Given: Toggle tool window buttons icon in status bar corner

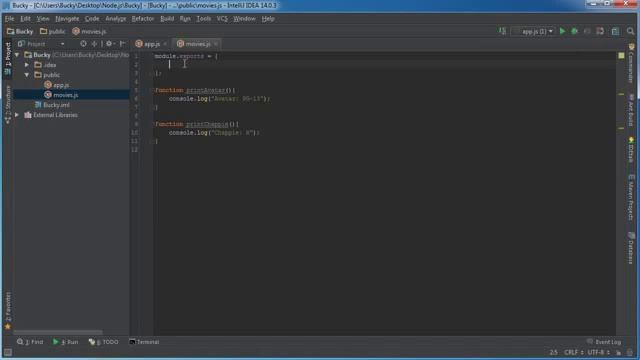Looking at the screenshot, I should pyautogui.click(x=7, y=352).
